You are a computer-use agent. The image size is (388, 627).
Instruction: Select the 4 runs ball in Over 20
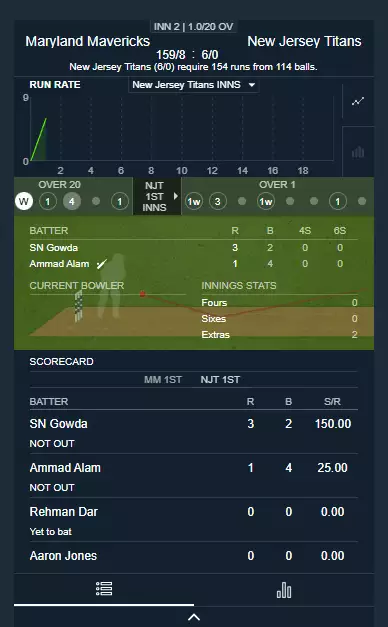pos(72,201)
